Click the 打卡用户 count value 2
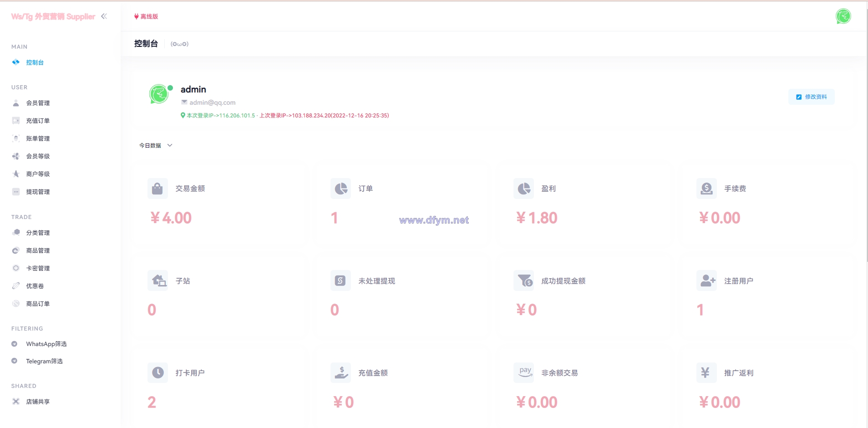This screenshot has width=868, height=428. (152, 402)
